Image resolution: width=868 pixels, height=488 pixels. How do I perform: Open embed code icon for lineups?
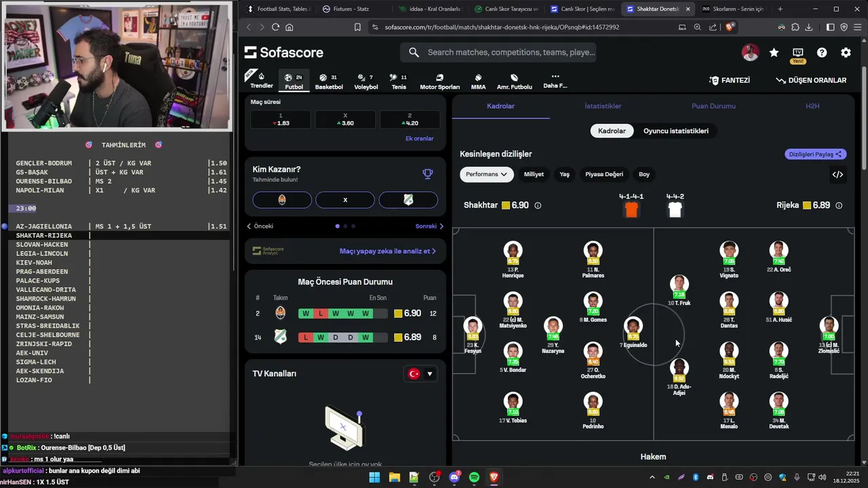[x=837, y=174]
